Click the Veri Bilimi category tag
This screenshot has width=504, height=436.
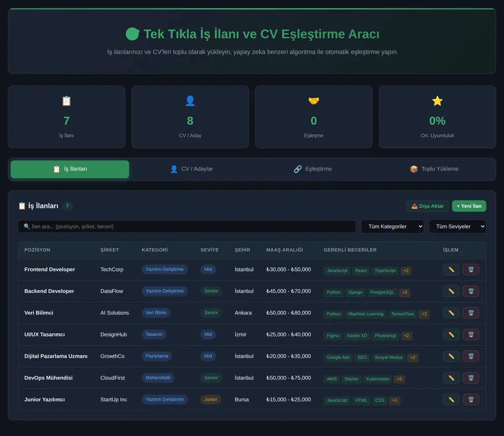point(156,313)
